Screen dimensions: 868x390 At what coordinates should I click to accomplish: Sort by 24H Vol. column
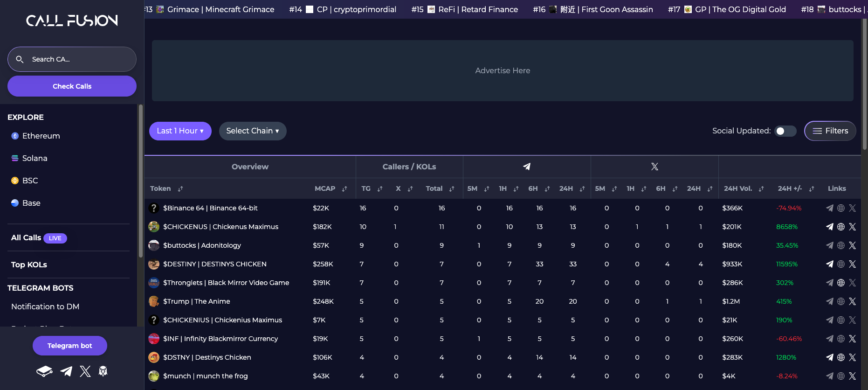tap(761, 189)
